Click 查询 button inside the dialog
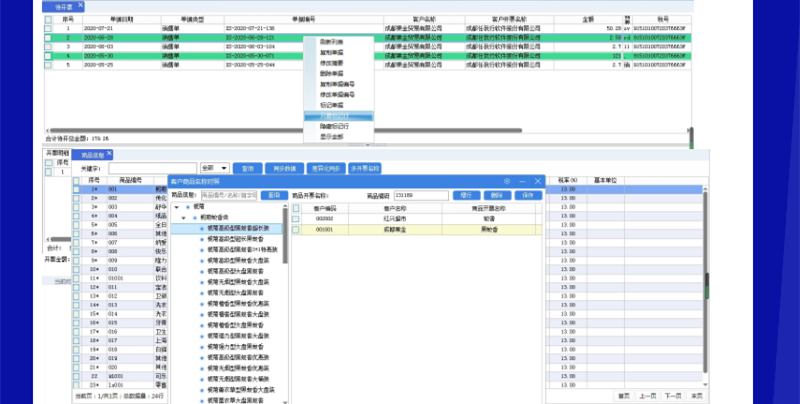The width and height of the screenshot is (800, 404). [x=274, y=195]
